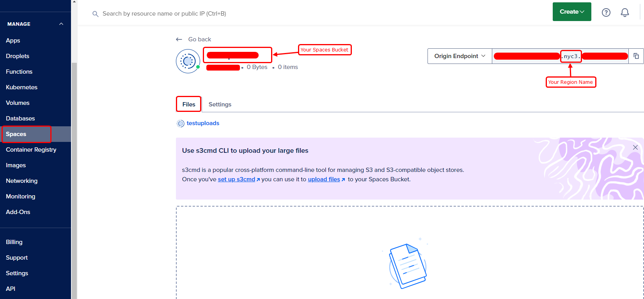This screenshot has height=299, width=644.
Task: Click the testuploads folder icon
Action: tap(180, 124)
